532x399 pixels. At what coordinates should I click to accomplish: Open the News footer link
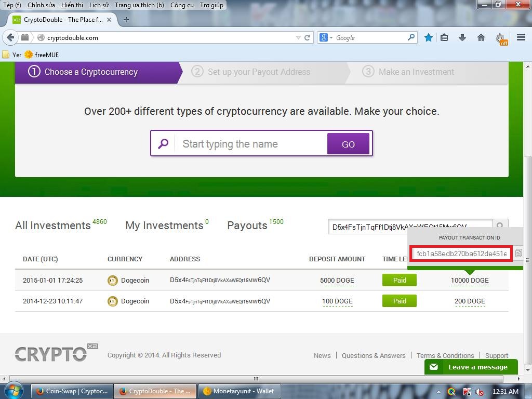click(322, 355)
